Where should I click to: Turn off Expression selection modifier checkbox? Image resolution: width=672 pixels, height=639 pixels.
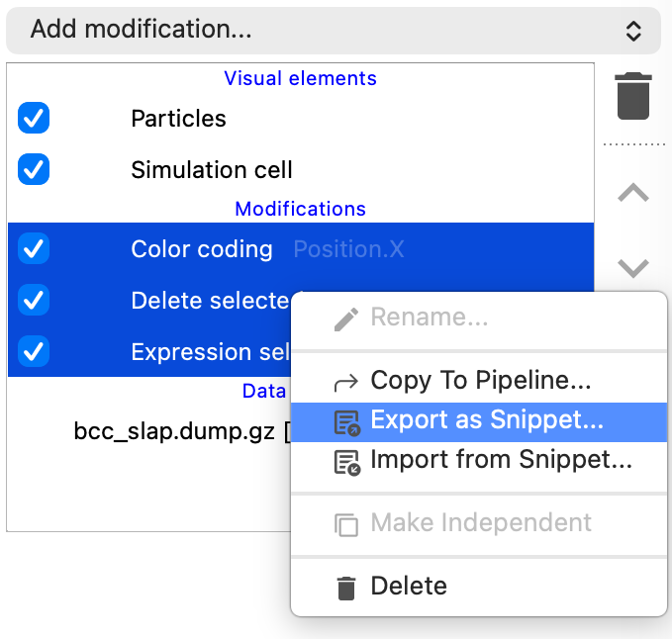tap(34, 351)
